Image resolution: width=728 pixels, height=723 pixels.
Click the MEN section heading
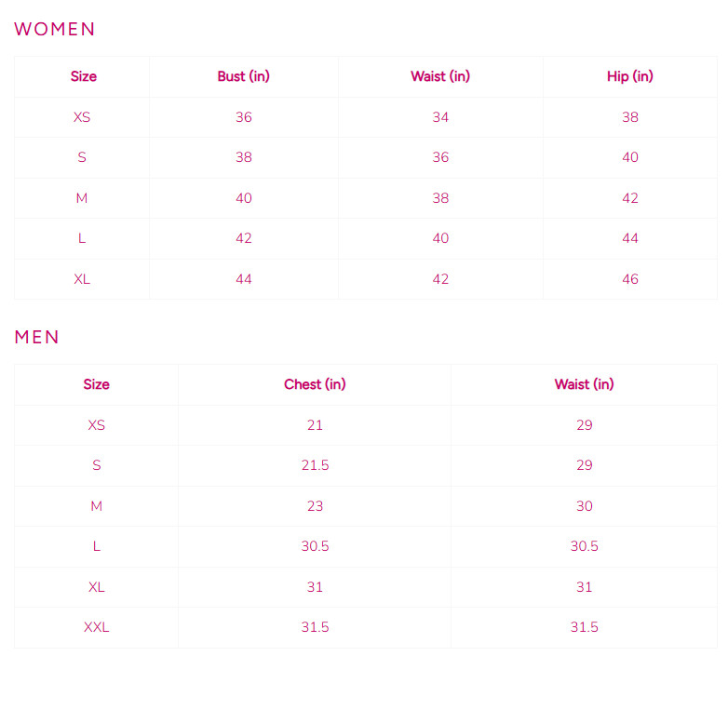point(36,337)
